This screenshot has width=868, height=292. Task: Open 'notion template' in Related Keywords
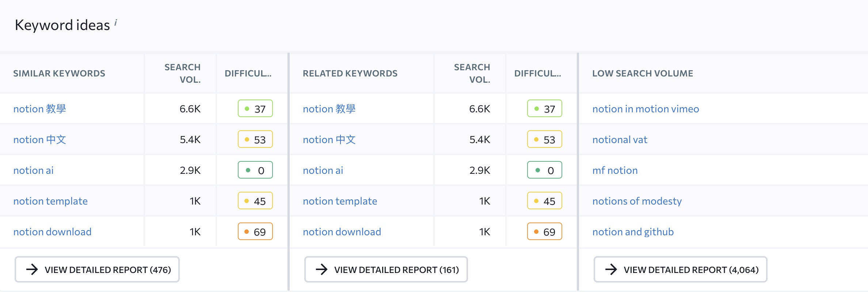(x=340, y=201)
